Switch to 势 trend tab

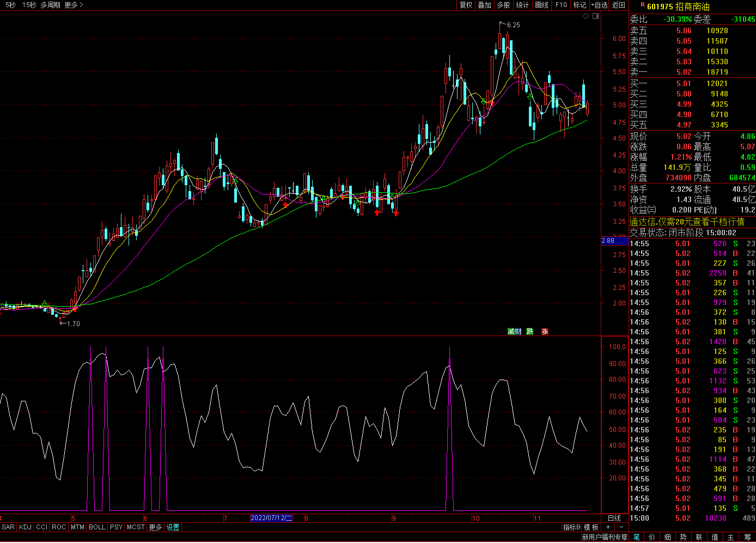684,537
